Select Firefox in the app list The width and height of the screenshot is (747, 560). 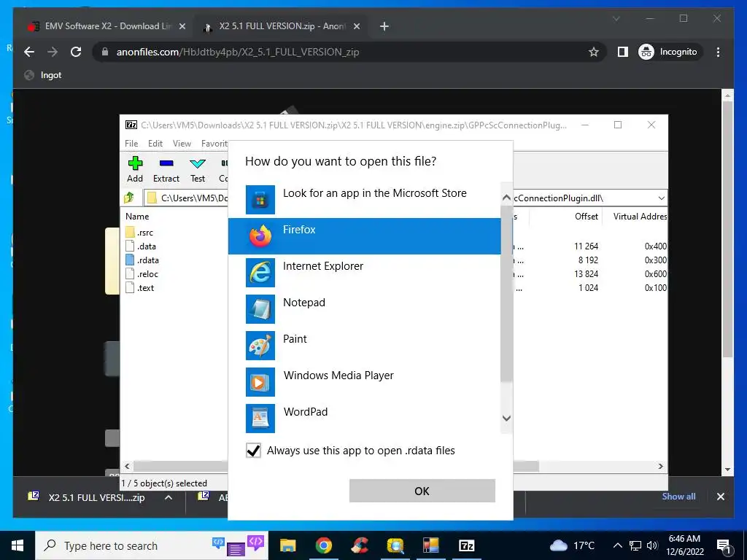(365, 236)
